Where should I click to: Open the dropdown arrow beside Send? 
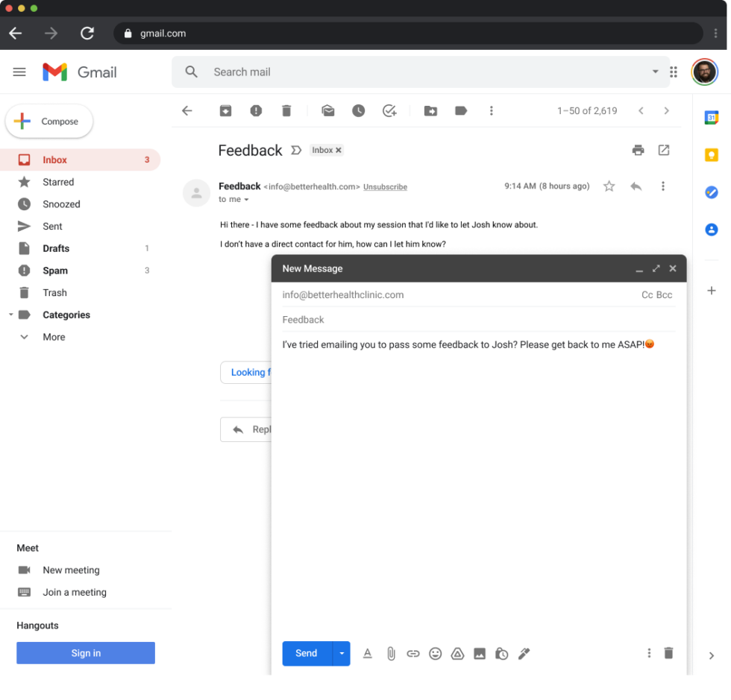pos(342,653)
